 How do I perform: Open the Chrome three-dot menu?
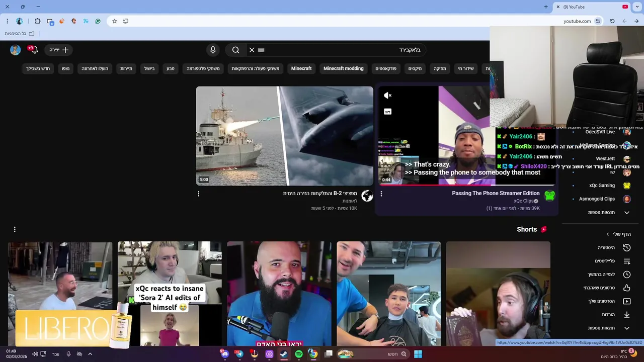[x=7, y=21]
